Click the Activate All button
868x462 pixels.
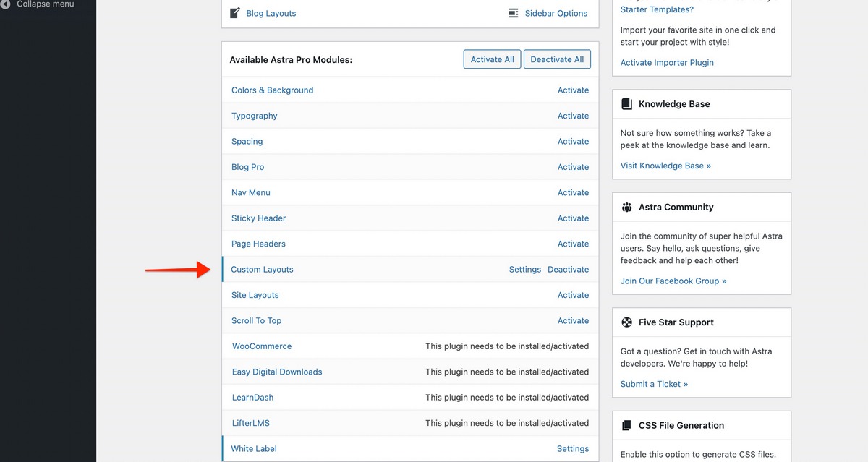(x=493, y=59)
